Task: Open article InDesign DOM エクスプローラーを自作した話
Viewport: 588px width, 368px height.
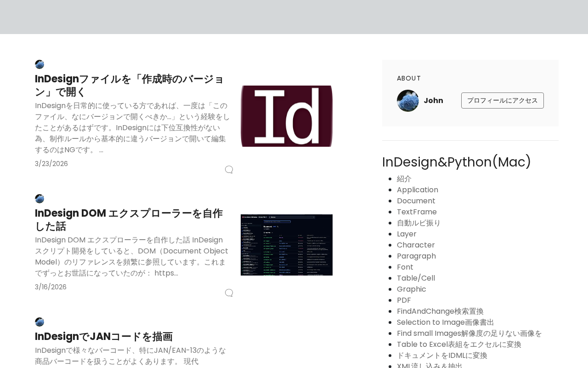Action: click(x=129, y=220)
